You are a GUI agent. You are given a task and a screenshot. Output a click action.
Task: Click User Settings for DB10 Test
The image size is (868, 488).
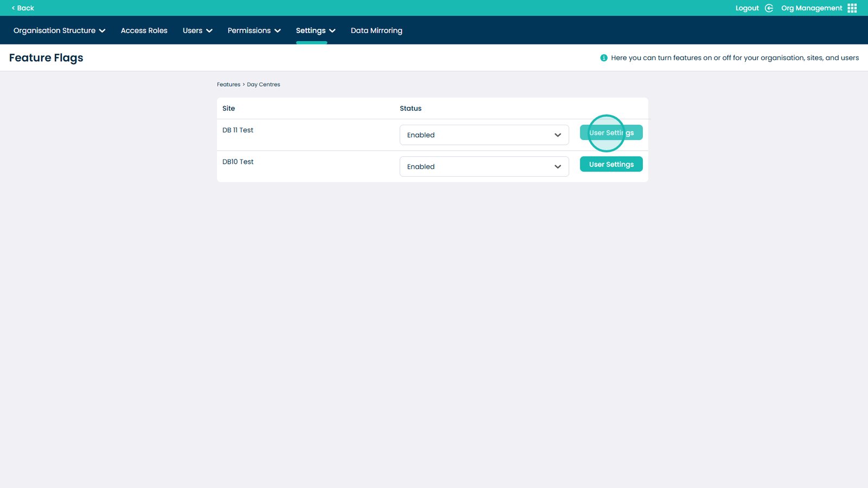point(611,164)
